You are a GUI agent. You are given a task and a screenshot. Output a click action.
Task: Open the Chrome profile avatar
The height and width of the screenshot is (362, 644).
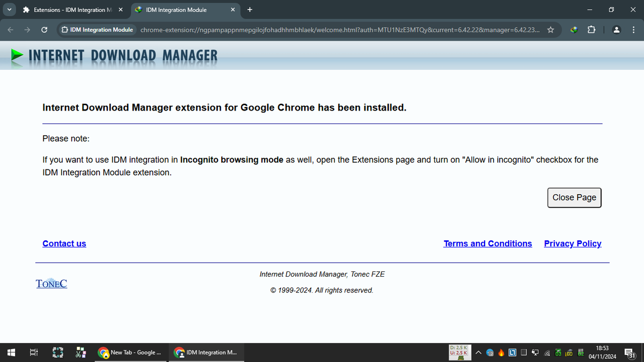(617, 29)
